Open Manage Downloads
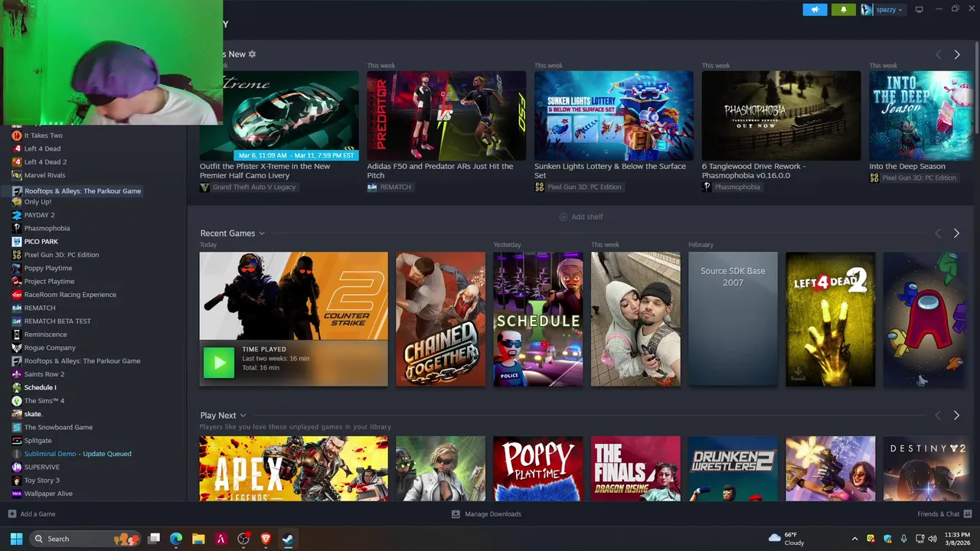 (x=486, y=514)
